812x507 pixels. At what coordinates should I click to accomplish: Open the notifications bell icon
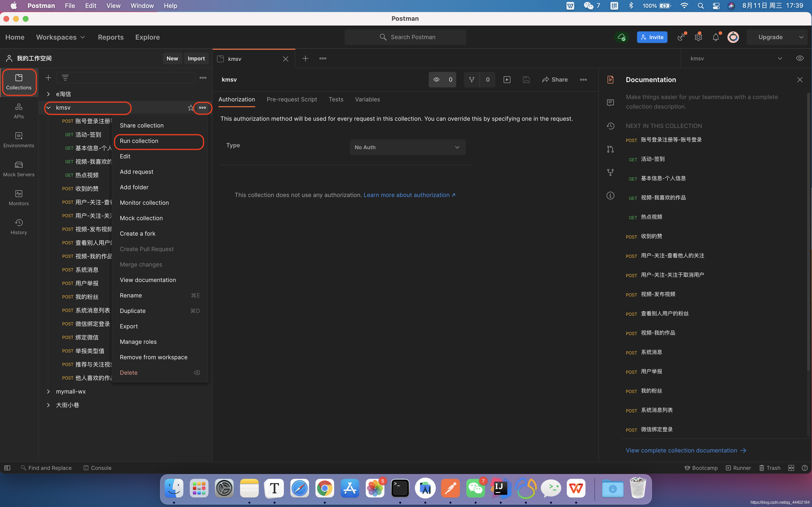[715, 37]
